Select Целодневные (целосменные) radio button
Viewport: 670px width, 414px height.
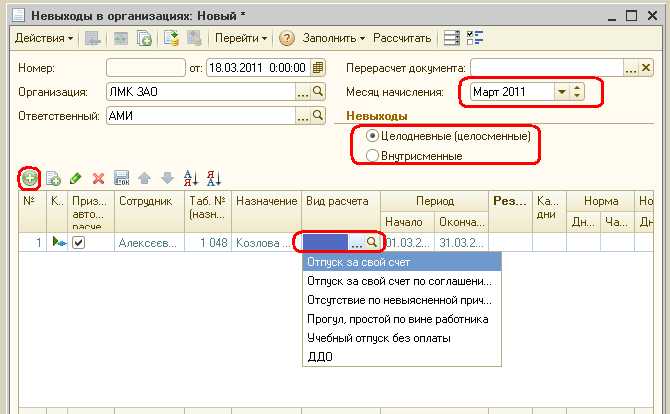pyautogui.click(x=372, y=136)
